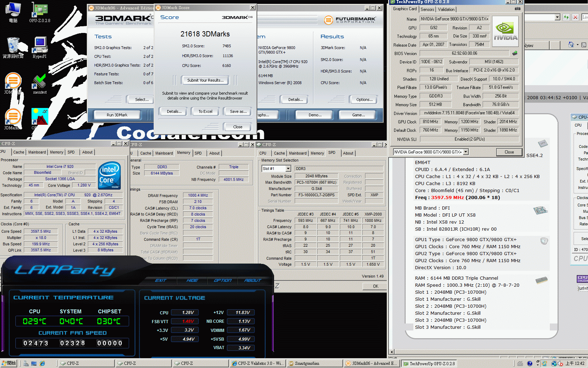Open the Slot #1 dropdown in CPU-Z SPD
The image size is (588, 368).
[x=288, y=169]
